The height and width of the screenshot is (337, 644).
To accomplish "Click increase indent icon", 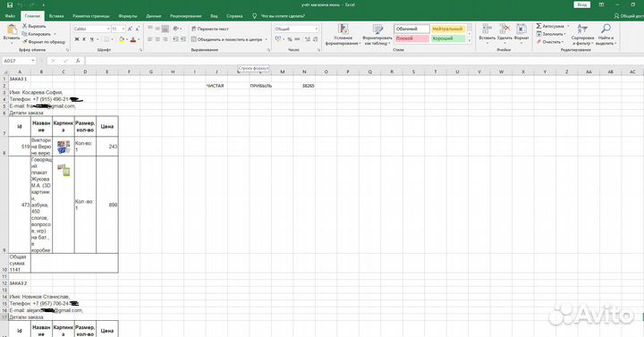I will (x=183, y=39).
